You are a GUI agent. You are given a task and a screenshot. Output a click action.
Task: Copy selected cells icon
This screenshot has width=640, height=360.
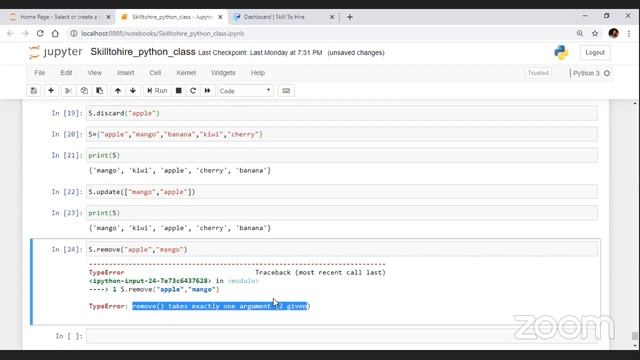coord(84,91)
